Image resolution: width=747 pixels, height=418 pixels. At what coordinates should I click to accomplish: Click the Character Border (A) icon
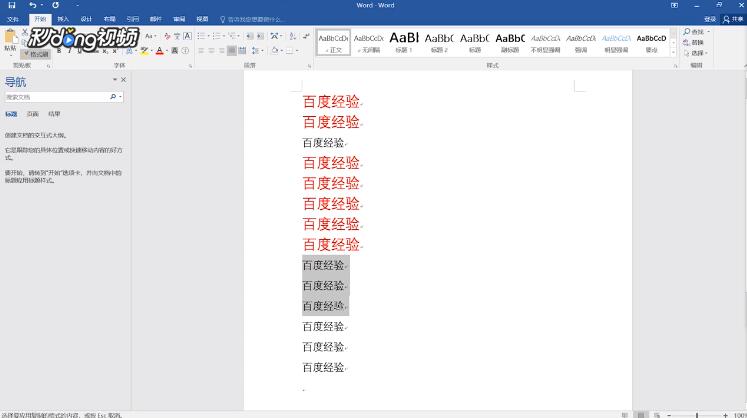pyautogui.click(x=188, y=36)
